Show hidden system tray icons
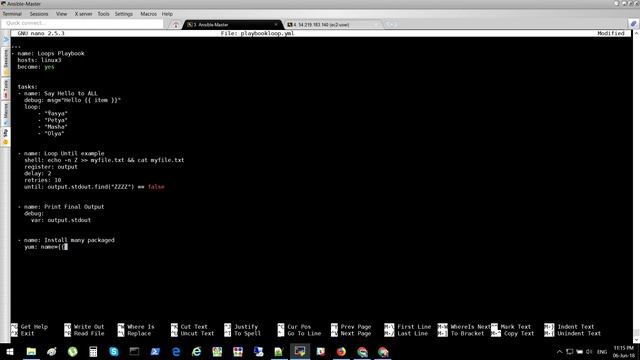This screenshot has width=640, height=360. [560, 352]
